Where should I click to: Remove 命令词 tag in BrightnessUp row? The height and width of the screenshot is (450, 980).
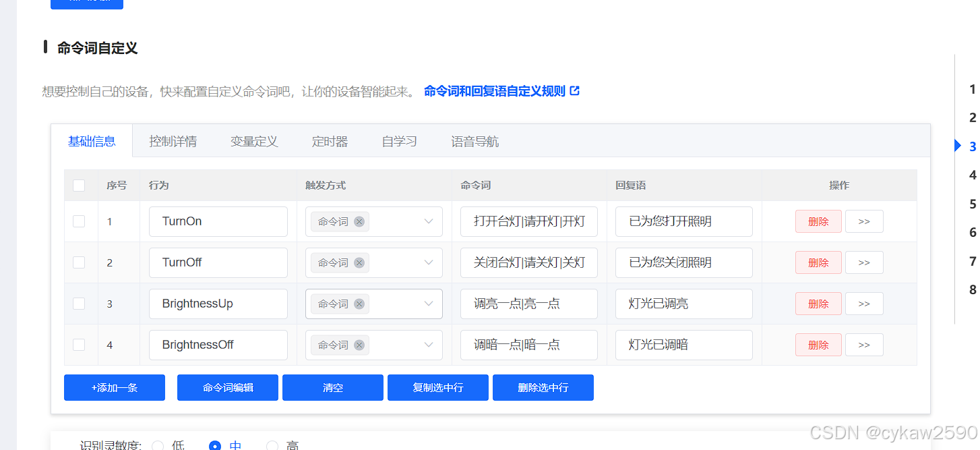(x=359, y=304)
